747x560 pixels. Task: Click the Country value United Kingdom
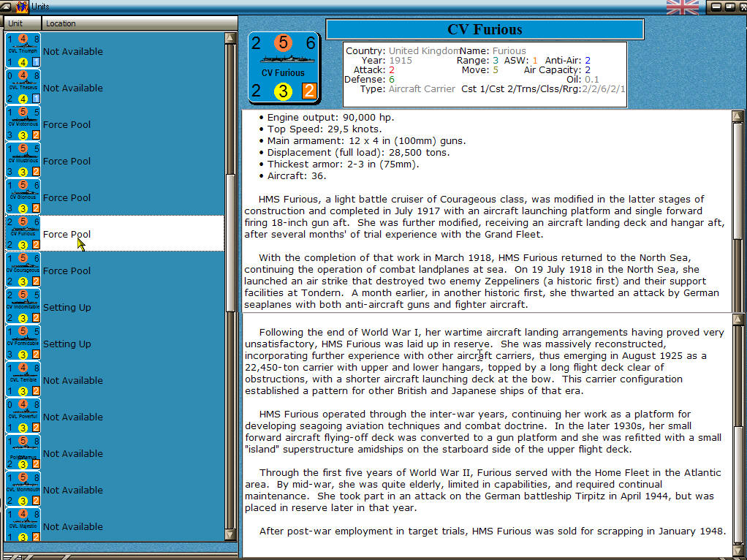(424, 50)
